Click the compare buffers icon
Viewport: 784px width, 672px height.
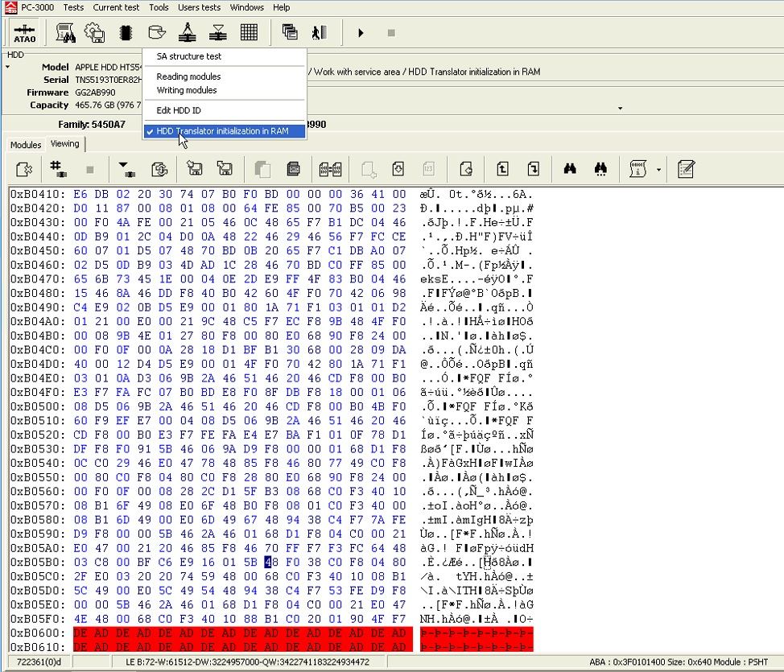tap(331, 170)
